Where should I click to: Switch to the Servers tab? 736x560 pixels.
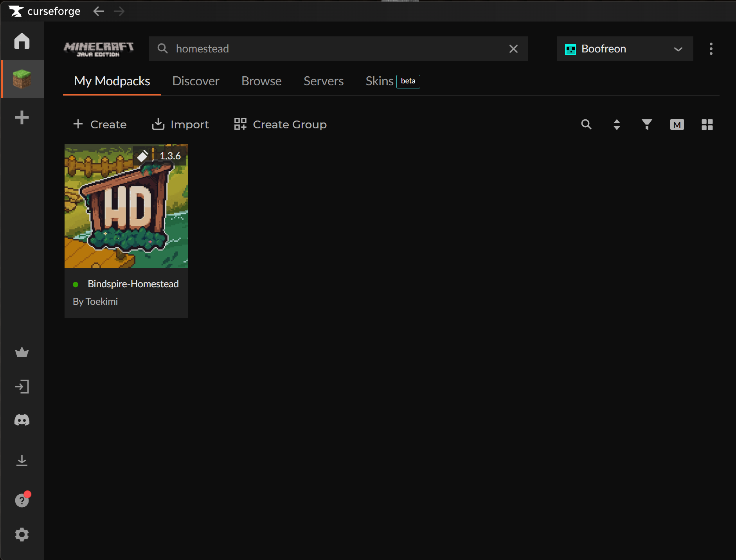[x=324, y=81]
